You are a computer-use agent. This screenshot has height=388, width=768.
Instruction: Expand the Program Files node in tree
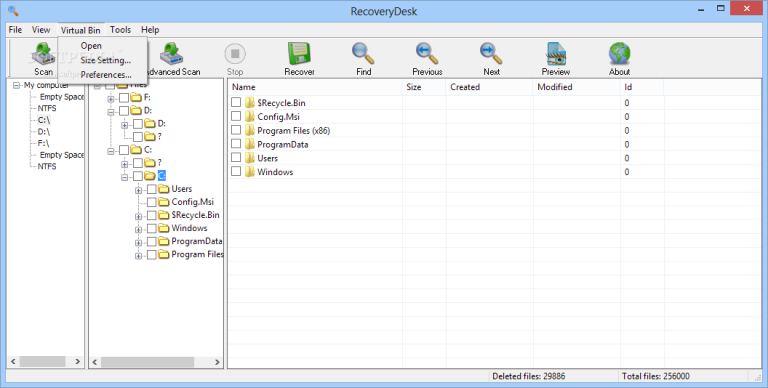pyautogui.click(x=139, y=256)
